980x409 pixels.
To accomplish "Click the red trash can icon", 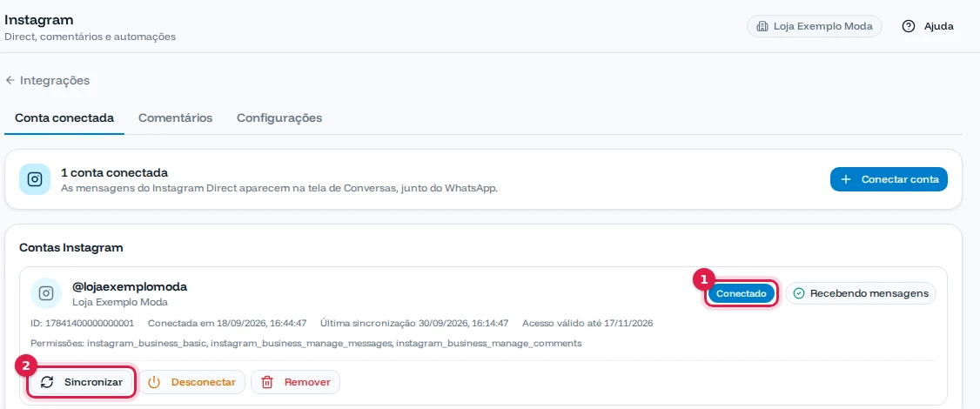I will point(267,382).
